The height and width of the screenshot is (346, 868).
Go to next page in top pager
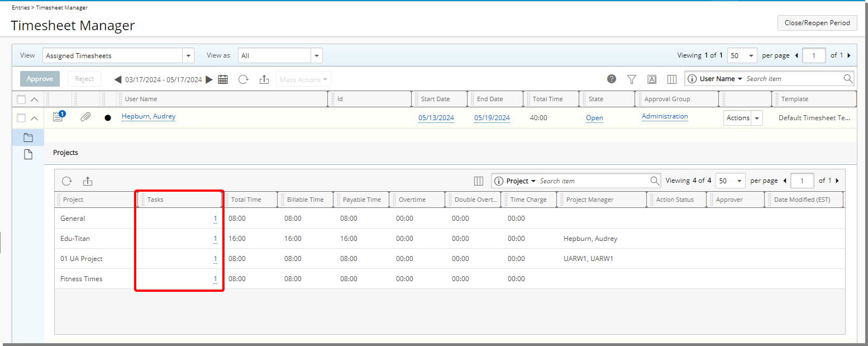[x=849, y=55]
